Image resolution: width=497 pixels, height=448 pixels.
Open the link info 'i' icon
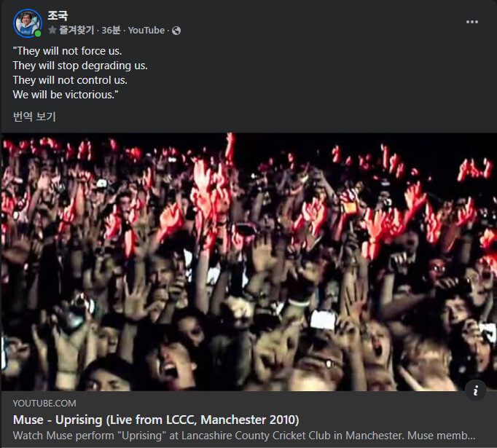pos(475,390)
